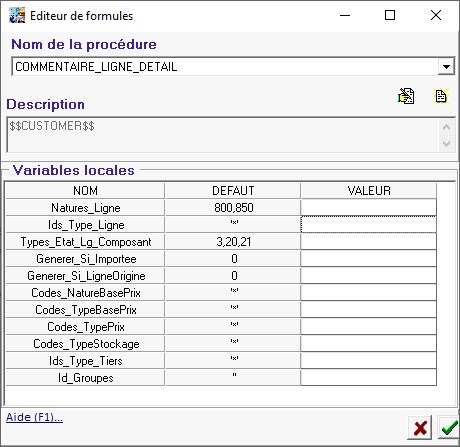Click the VALEUR cell for Id_Groupes
The height and width of the screenshot is (447, 460).
369,378
